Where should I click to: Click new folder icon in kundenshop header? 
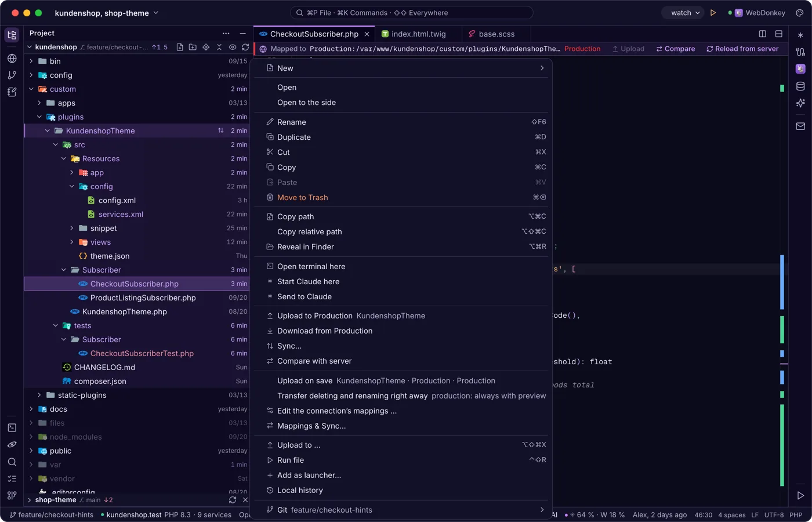[x=193, y=47]
